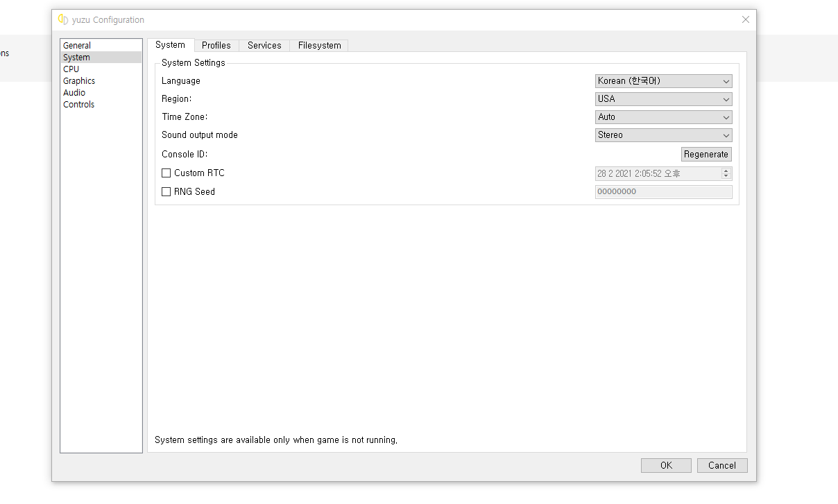Click the yuzu logo icon in title bar
This screenshot has width=838, height=504.
[x=63, y=19]
